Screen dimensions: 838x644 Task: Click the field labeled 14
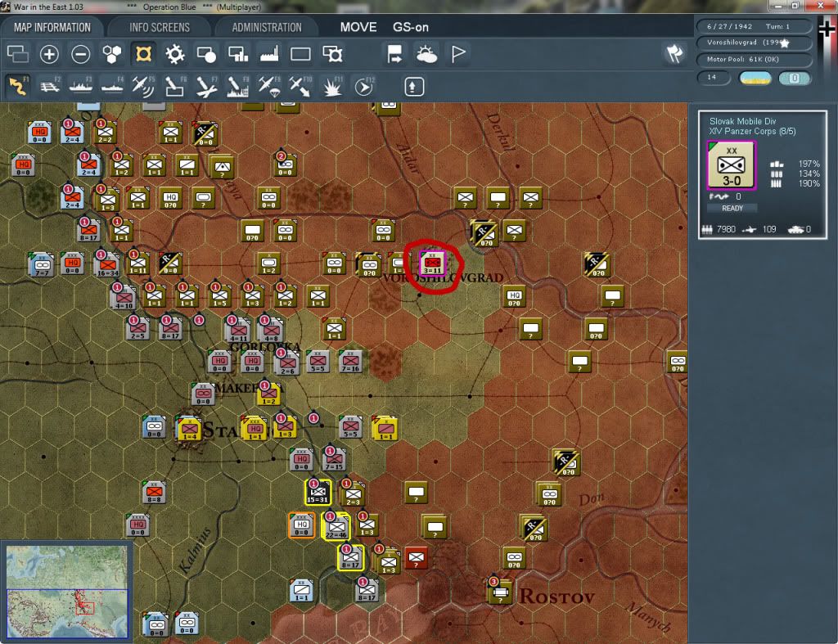714,78
